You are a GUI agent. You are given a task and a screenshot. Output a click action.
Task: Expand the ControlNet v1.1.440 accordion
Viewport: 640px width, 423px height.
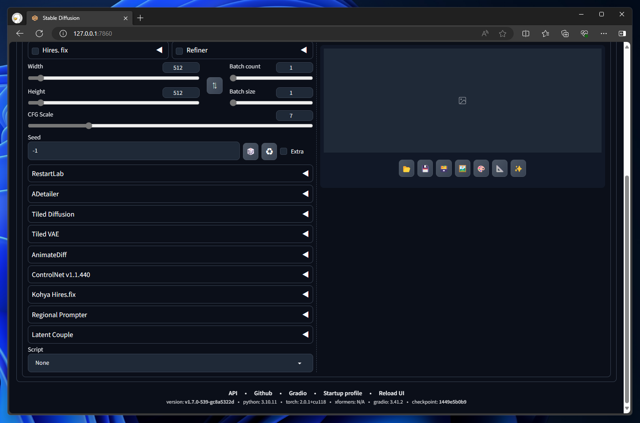point(170,274)
